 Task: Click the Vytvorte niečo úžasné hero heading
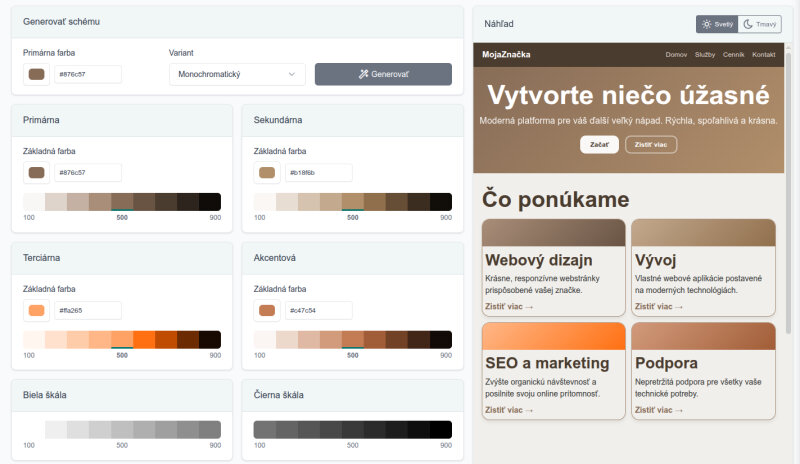[629, 95]
